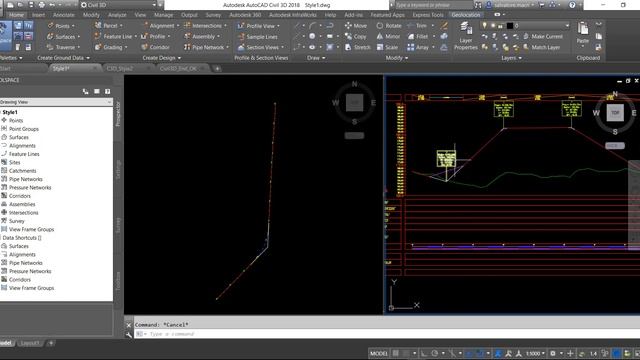Switch to the C3D_Style2 drawing tab
Screen dimensions: 640x360
pos(120,69)
